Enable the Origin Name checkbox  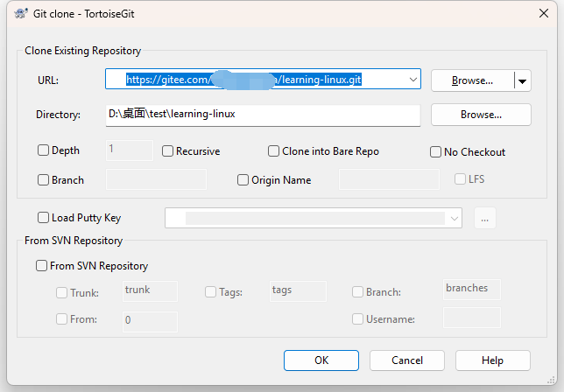pyautogui.click(x=243, y=179)
